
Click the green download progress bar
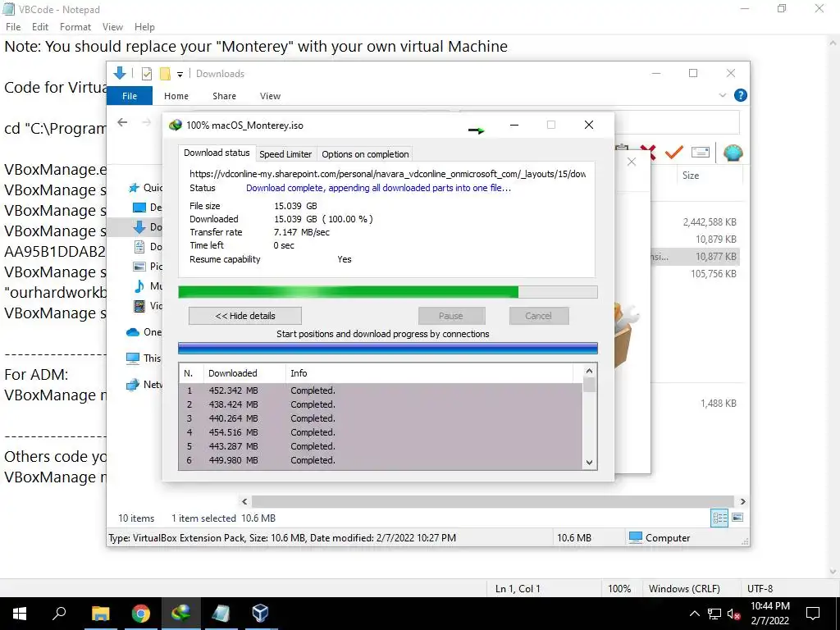[388, 292]
